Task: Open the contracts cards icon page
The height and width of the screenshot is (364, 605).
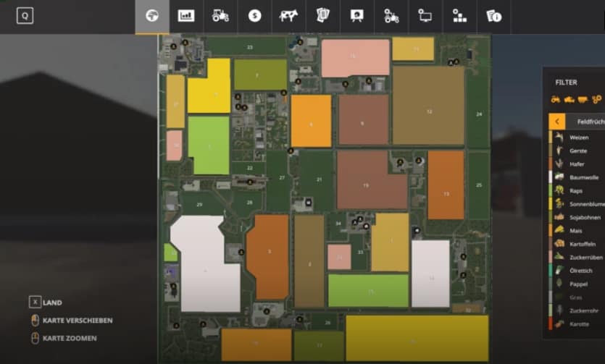Action: (322, 16)
